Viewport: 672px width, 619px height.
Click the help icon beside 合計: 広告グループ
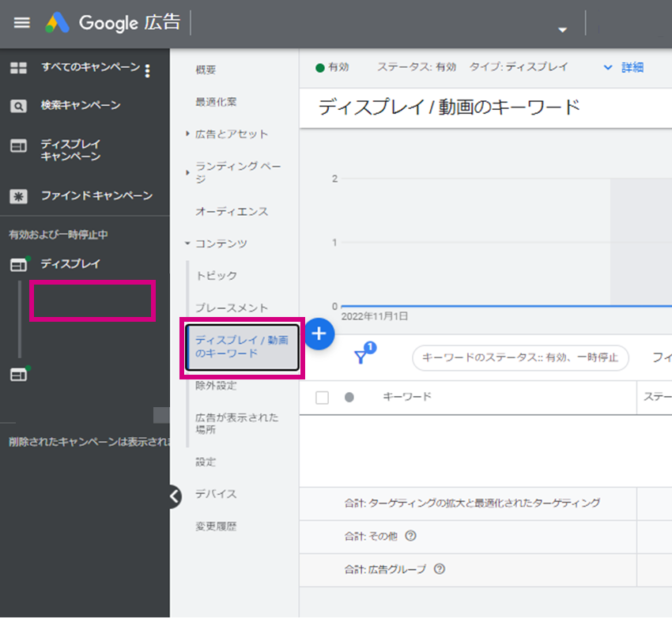pyautogui.click(x=440, y=569)
